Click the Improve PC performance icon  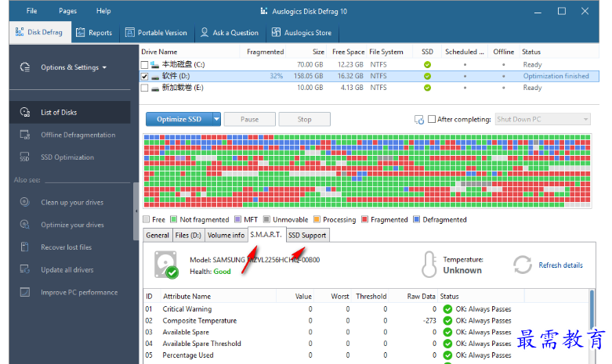[x=25, y=292]
